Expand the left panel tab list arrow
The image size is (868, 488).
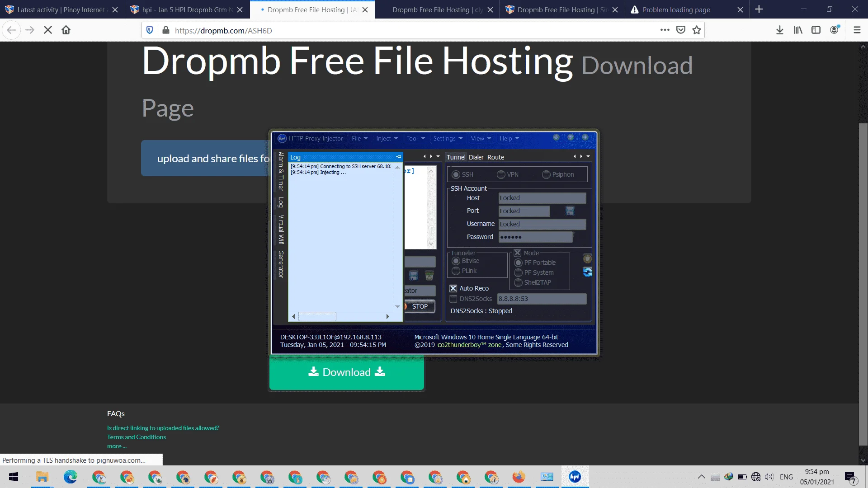pyautogui.click(x=438, y=156)
